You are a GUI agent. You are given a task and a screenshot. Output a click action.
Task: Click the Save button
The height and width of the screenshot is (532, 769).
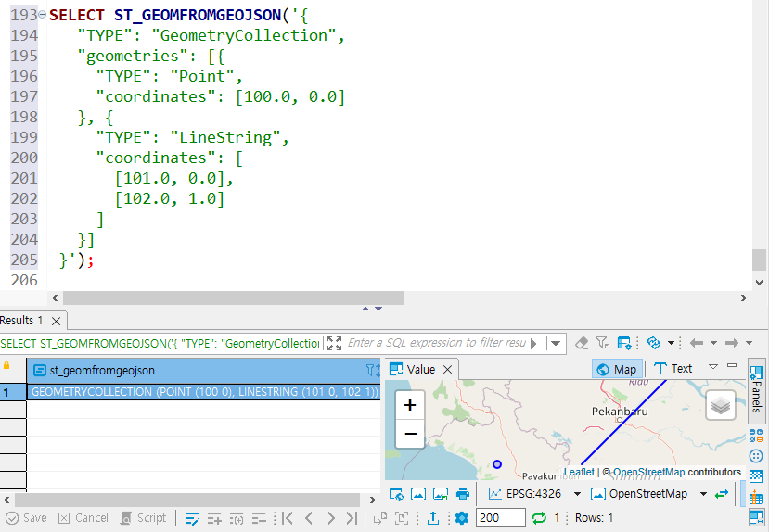click(x=26, y=518)
